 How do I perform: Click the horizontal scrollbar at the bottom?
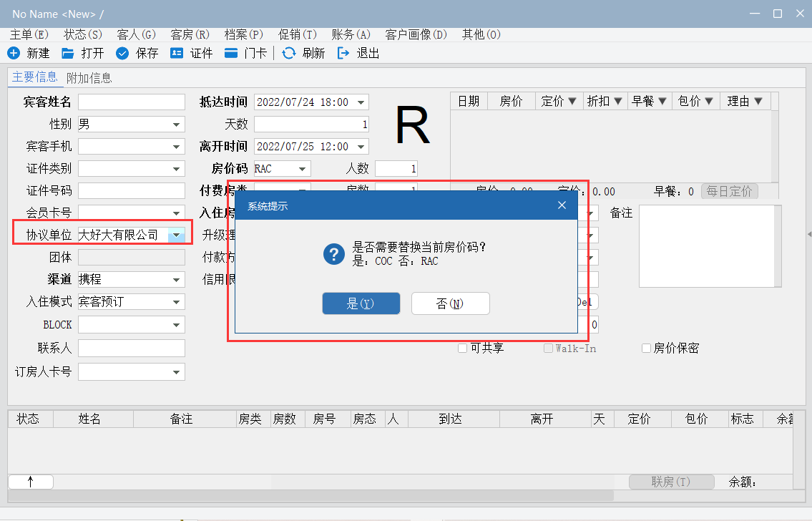tap(310, 496)
